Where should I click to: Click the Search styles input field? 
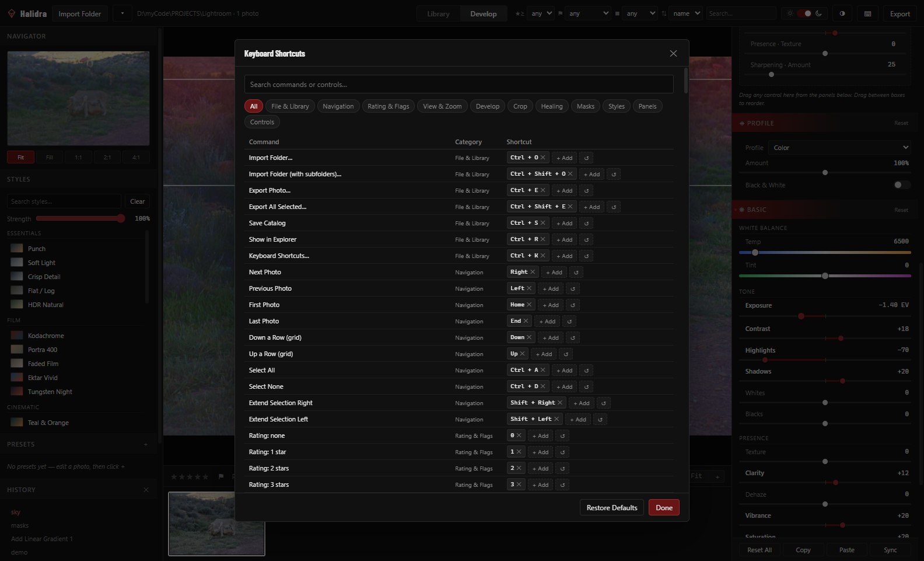coord(64,201)
